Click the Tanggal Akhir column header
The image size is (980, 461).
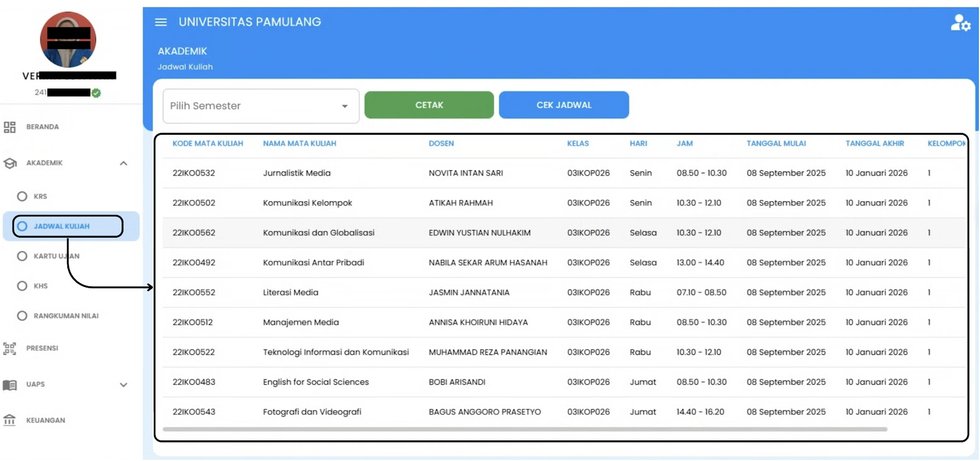[875, 143]
